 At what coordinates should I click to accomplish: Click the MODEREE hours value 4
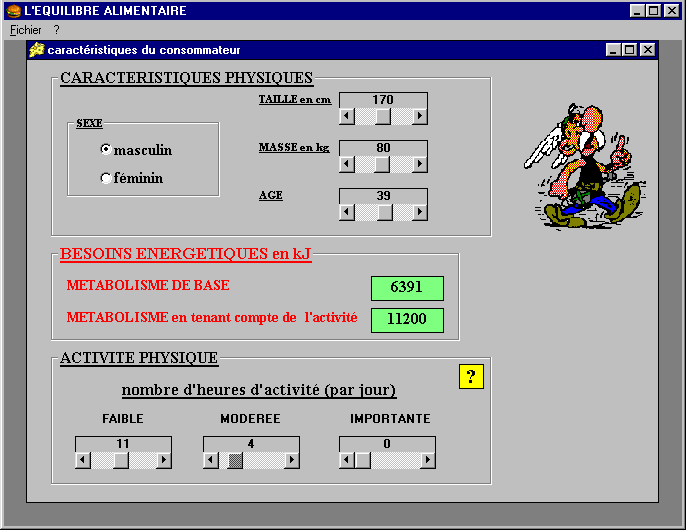pyautogui.click(x=251, y=444)
